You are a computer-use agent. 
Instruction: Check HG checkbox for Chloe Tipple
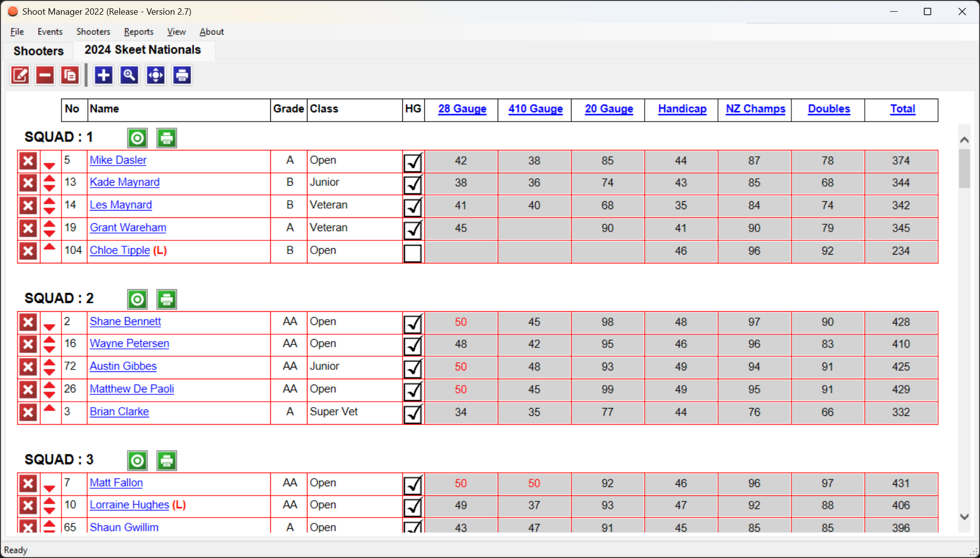click(413, 253)
